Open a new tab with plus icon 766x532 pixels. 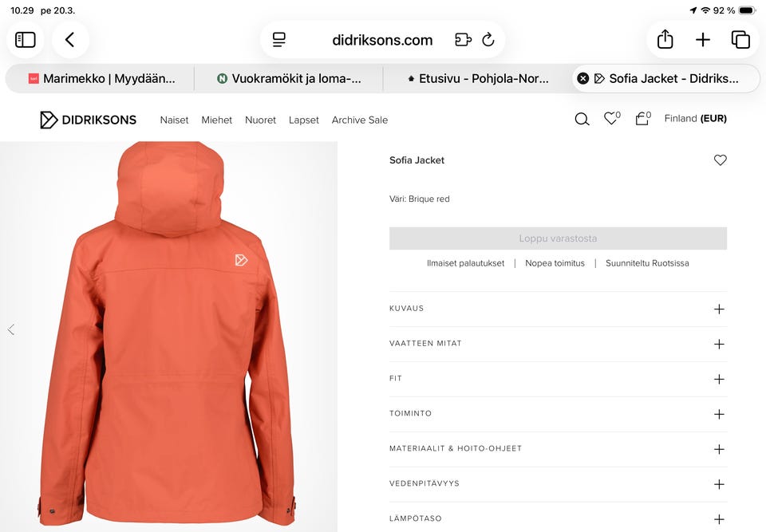coord(703,40)
